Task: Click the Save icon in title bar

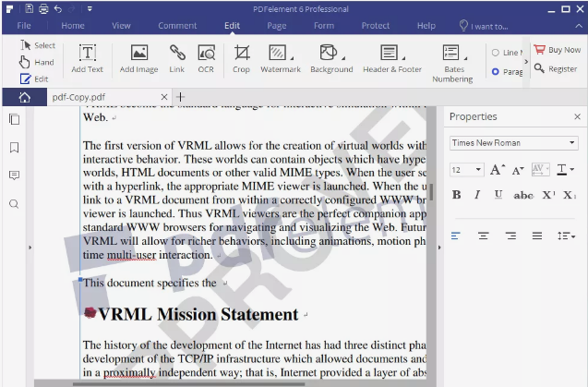Action: (30, 8)
